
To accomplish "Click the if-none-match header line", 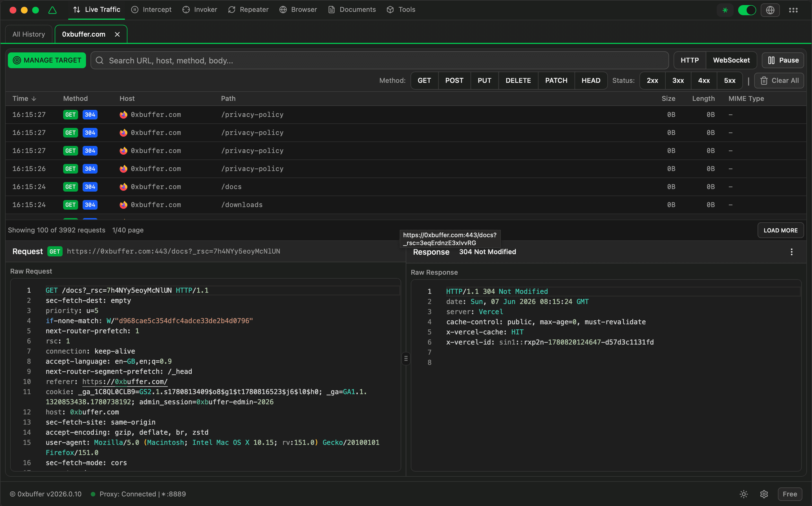I will click(149, 321).
